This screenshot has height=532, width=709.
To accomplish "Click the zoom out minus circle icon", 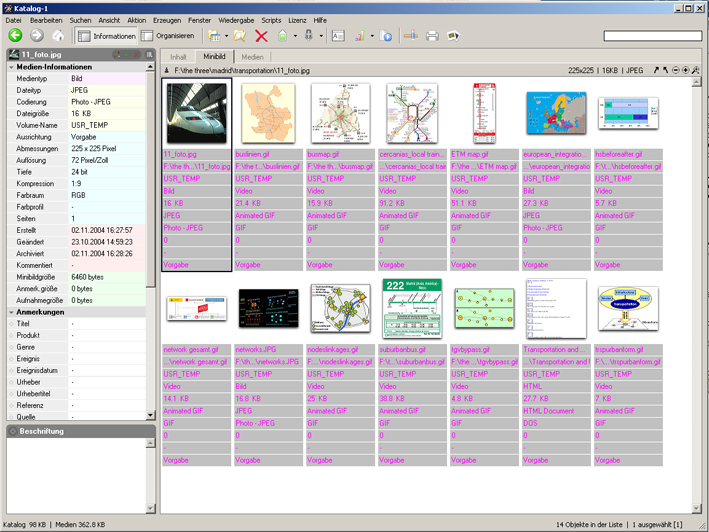I will (676, 70).
